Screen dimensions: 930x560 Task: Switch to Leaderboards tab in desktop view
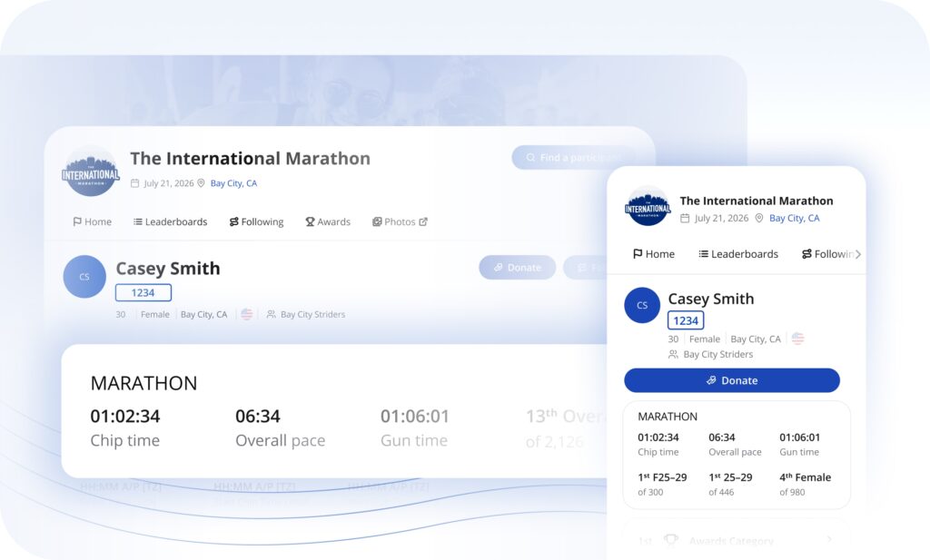[170, 221]
